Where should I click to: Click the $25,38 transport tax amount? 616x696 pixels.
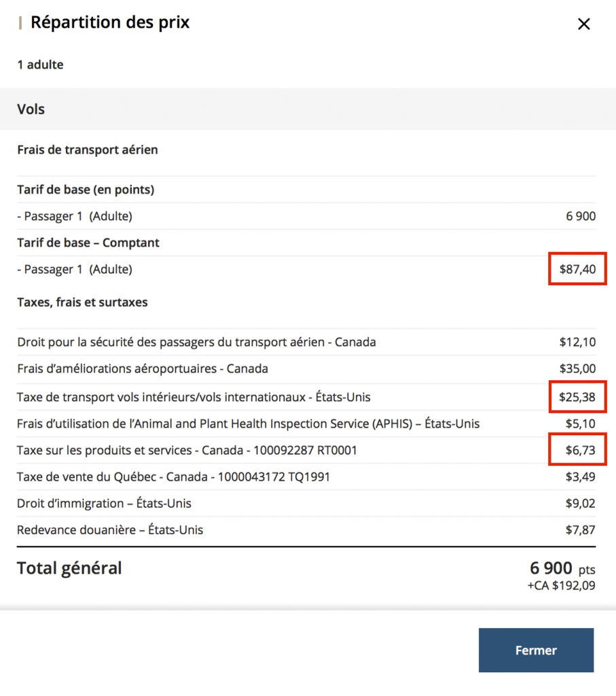(x=577, y=397)
